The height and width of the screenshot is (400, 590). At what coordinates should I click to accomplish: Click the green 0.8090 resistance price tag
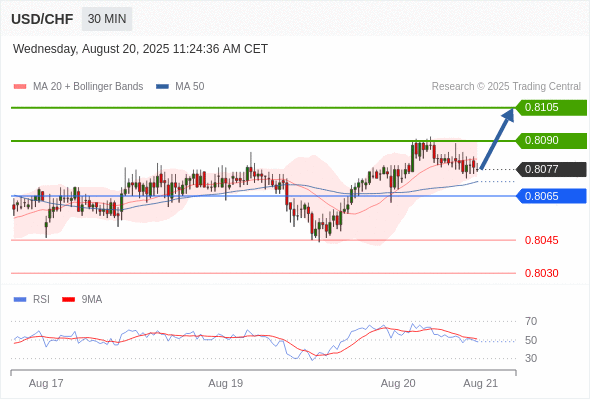tap(551, 141)
